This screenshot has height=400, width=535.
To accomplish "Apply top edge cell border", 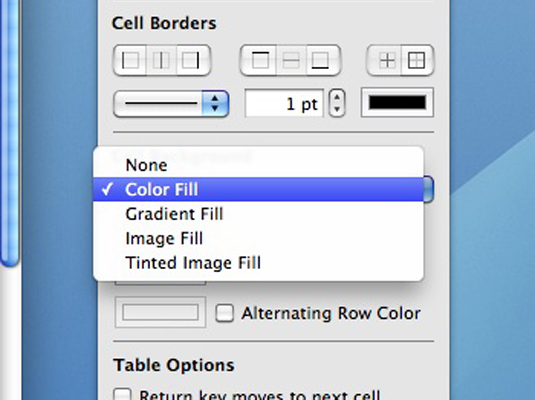I will (x=259, y=60).
